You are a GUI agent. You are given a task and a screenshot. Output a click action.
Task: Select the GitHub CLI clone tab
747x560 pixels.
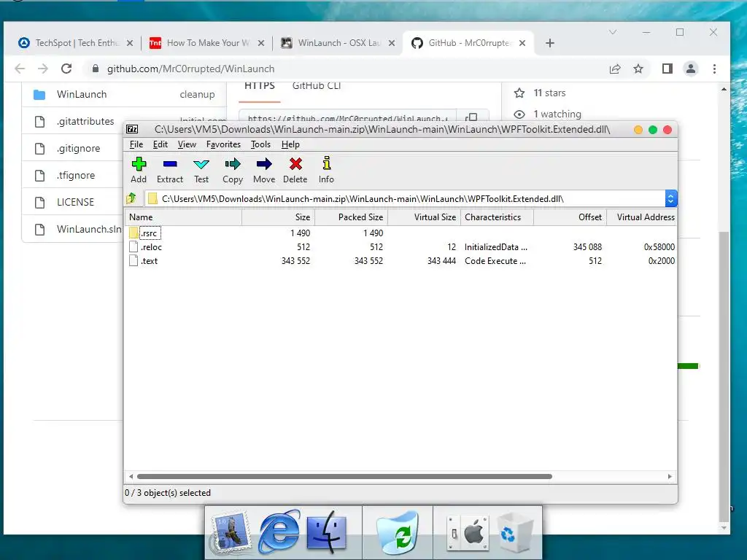pos(317,87)
